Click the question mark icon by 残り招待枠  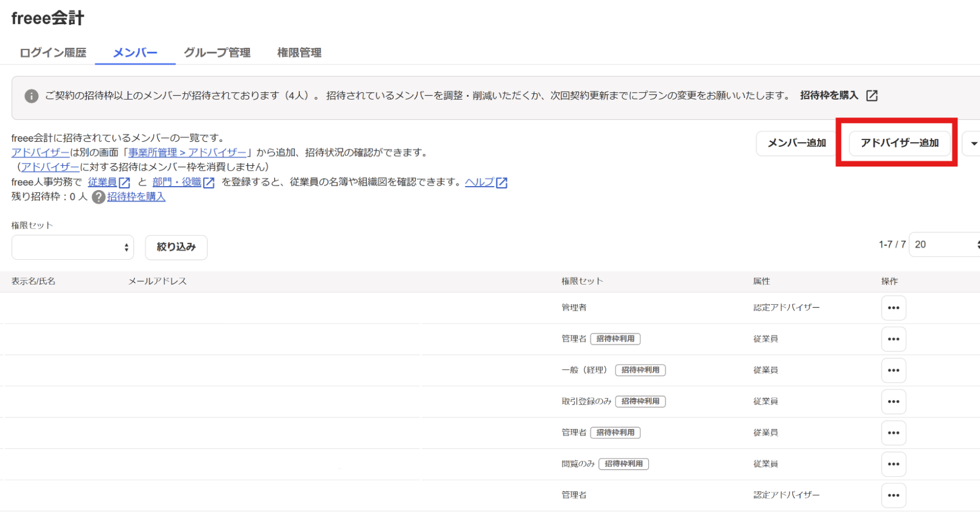coord(98,197)
